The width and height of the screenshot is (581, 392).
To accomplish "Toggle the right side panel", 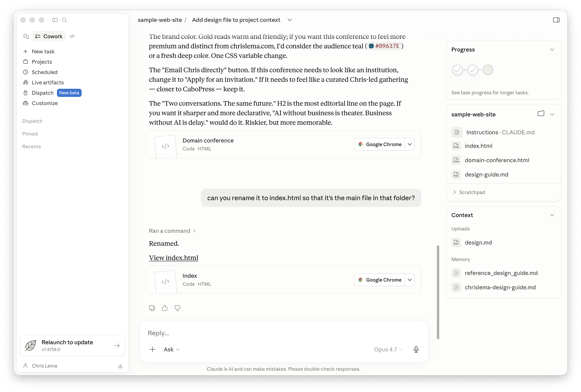I will tap(556, 20).
